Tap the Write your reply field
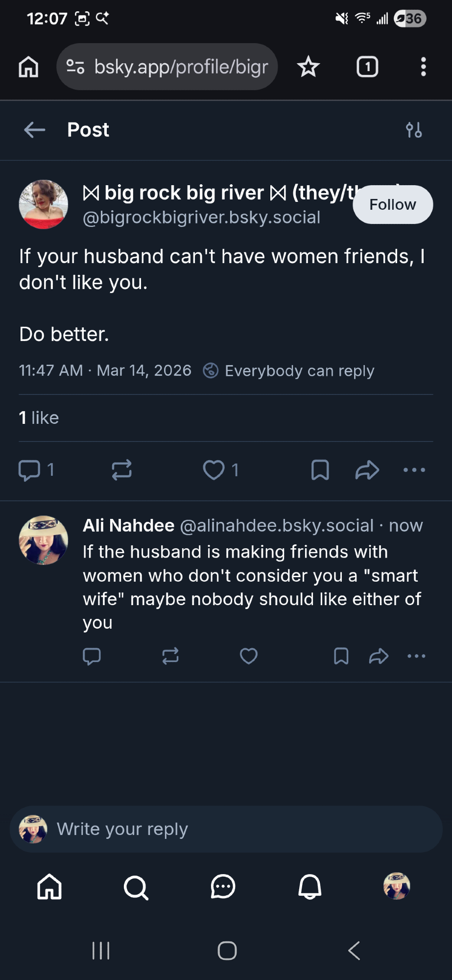 tap(235, 829)
